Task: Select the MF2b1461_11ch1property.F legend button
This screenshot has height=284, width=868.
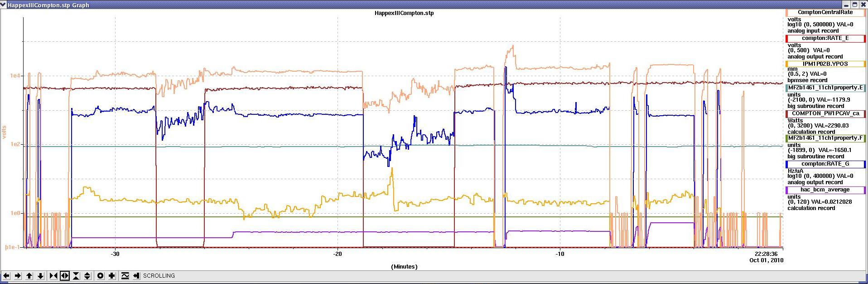Action: [825, 138]
